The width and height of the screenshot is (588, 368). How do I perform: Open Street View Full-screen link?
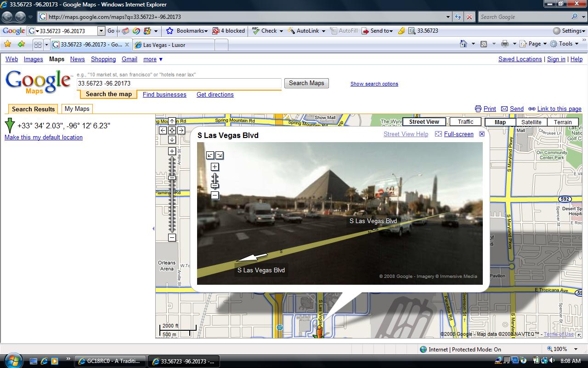point(458,134)
